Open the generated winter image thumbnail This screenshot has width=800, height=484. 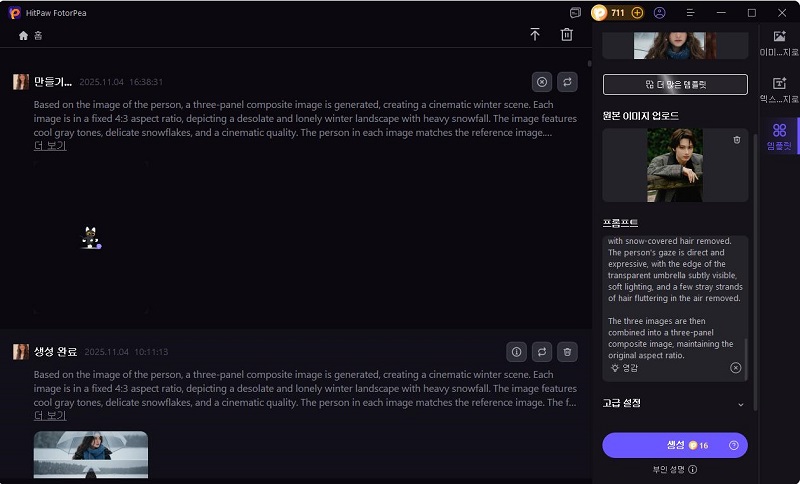coord(91,455)
